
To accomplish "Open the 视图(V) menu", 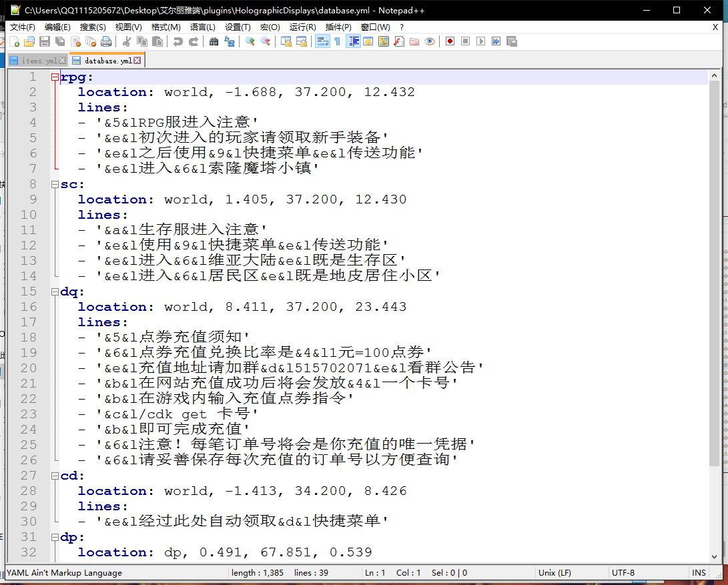I will point(129,27).
